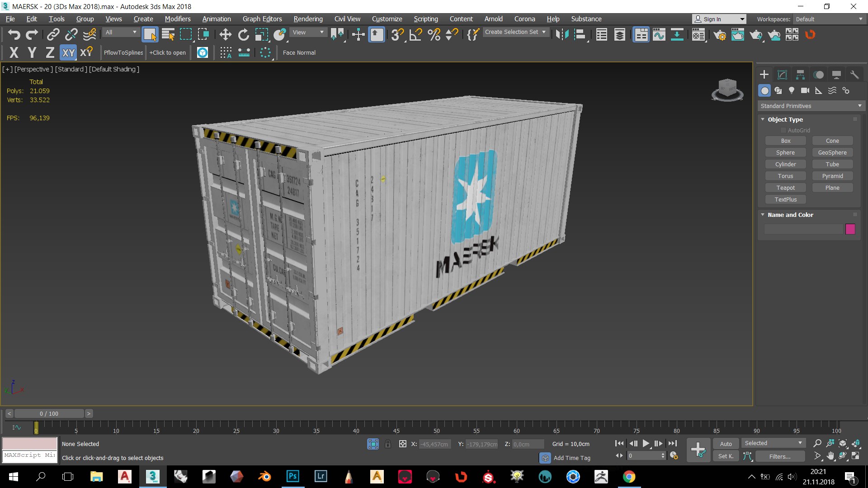The image size is (868, 488).
Task: Activate the Select Object tool
Action: (x=150, y=35)
